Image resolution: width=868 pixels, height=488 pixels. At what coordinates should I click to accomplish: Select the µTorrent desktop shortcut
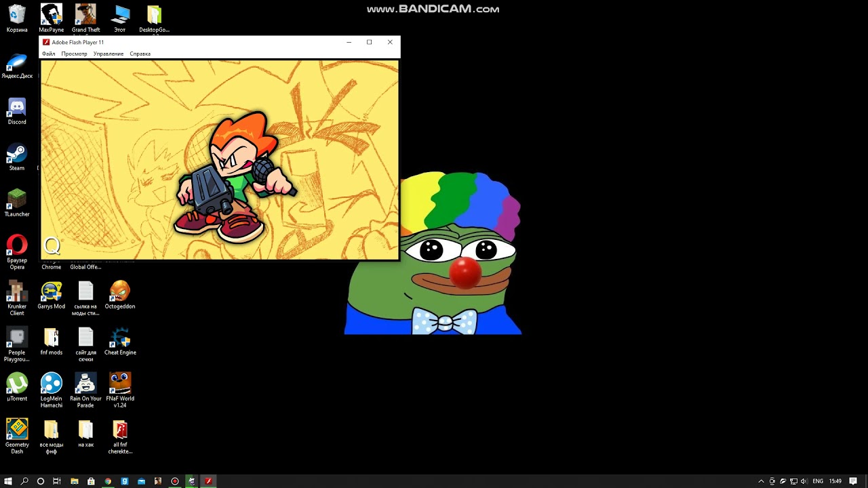click(x=17, y=387)
